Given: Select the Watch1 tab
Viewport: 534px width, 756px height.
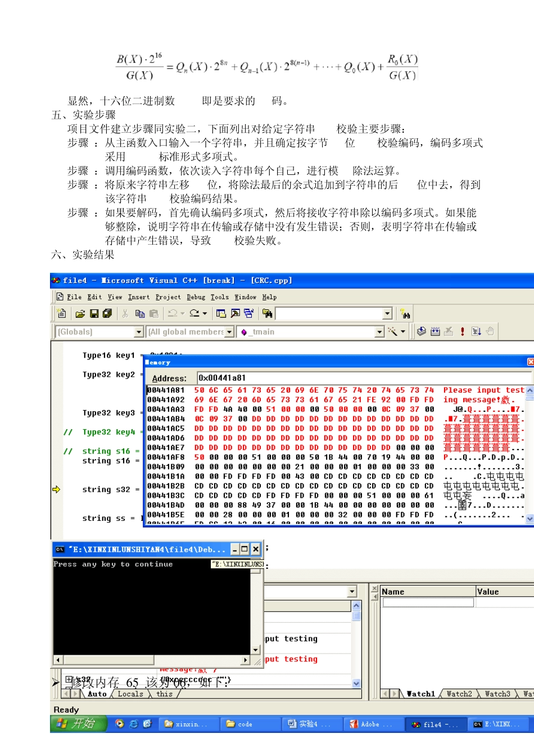Looking at the screenshot, I should (421, 694).
